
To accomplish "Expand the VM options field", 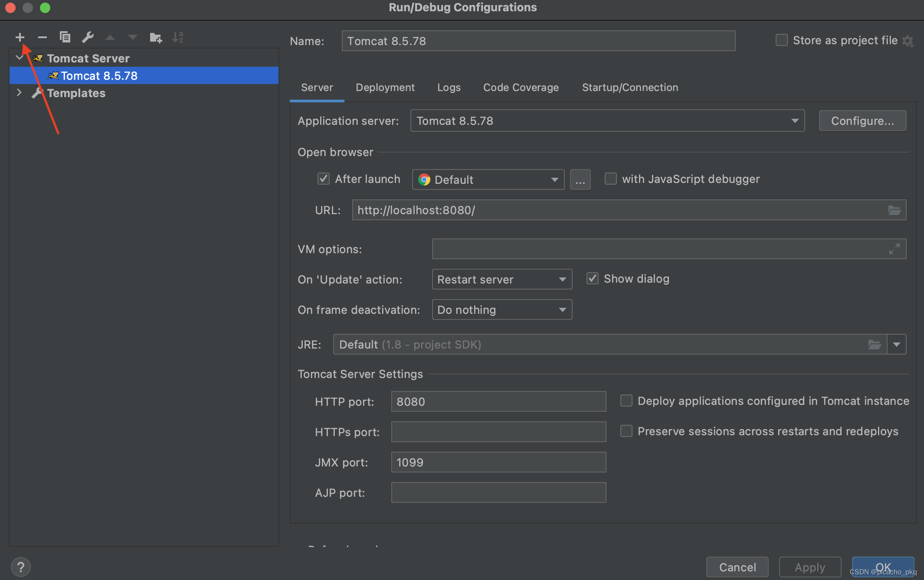I will pyautogui.click(x=894, y=249).
